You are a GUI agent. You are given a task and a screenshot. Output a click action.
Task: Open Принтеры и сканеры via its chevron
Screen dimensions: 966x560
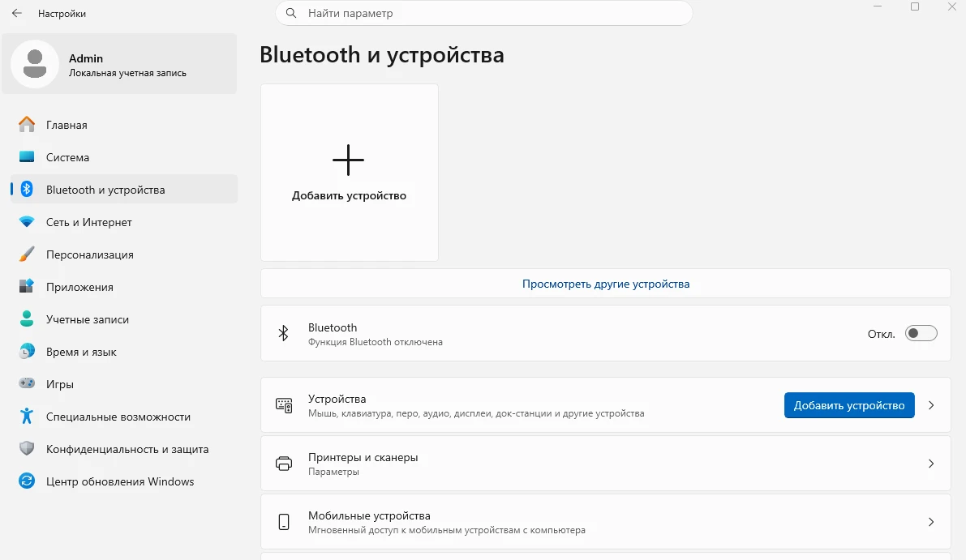[931, 464]
